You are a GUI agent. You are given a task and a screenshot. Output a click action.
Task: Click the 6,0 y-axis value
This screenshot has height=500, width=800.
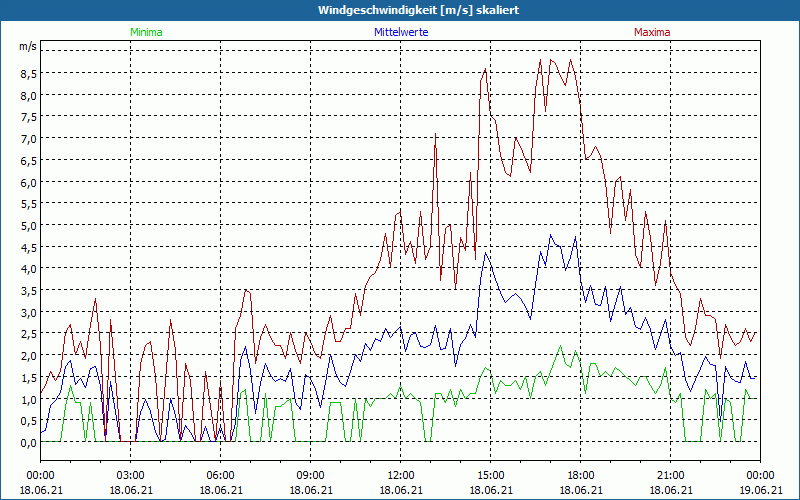coord(28,182)
